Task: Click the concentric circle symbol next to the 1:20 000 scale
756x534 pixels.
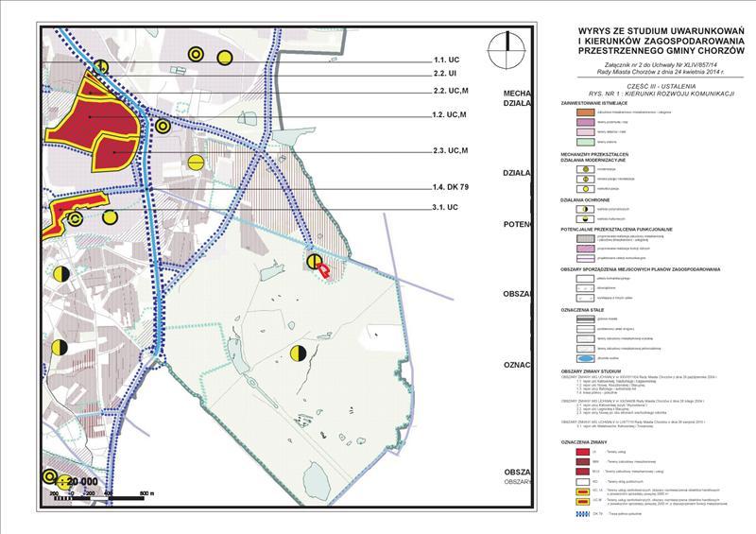Action: click(50, 476)
